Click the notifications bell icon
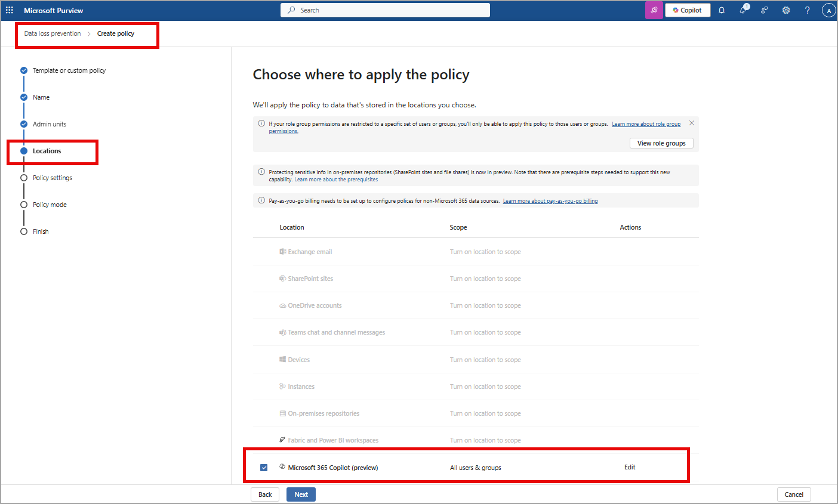Viewport: 838px width, 504px height. 722,10
